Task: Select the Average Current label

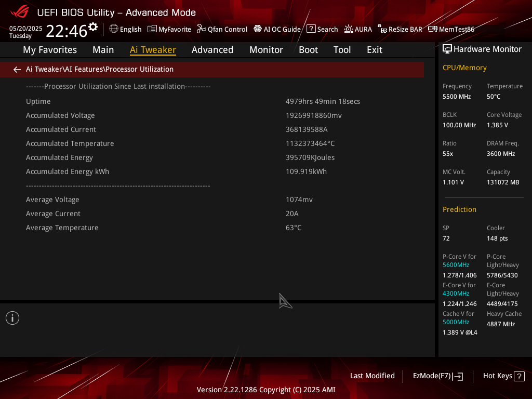Action: [x=54, y=214]
